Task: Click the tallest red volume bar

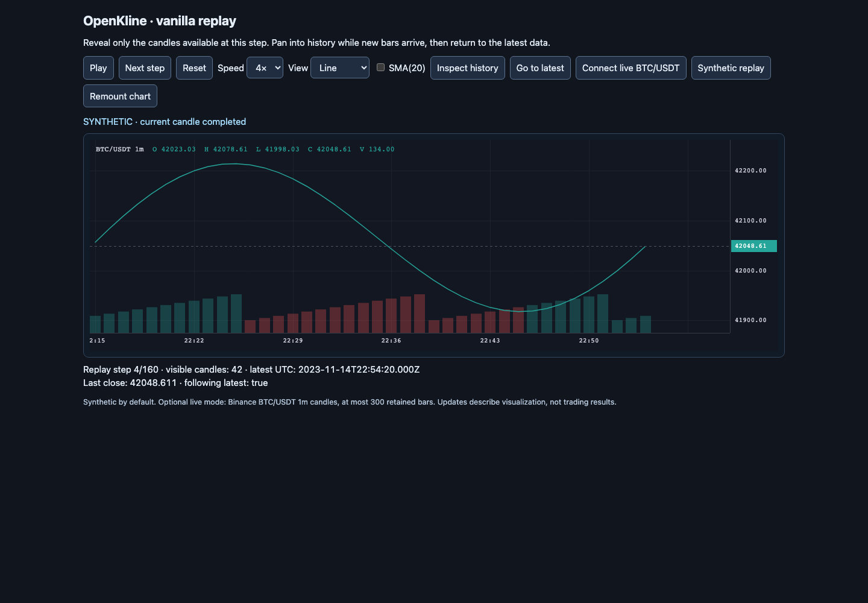Action: click(x=420, y=314)
